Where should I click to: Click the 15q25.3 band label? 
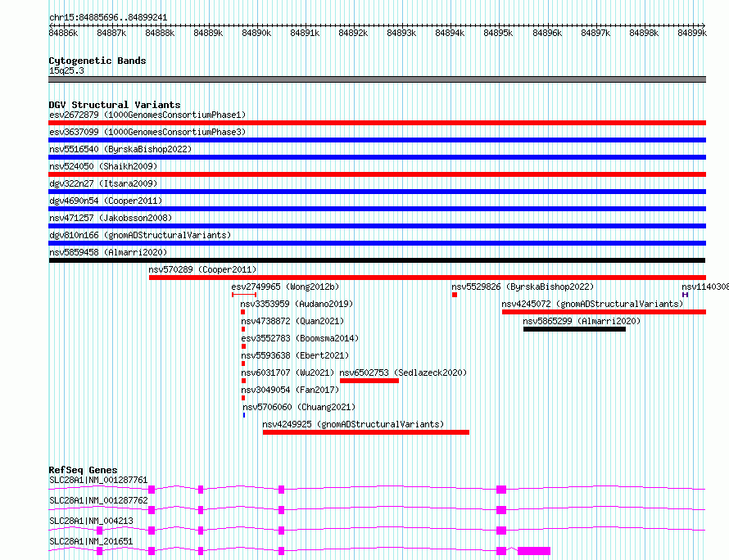[66, 70]
